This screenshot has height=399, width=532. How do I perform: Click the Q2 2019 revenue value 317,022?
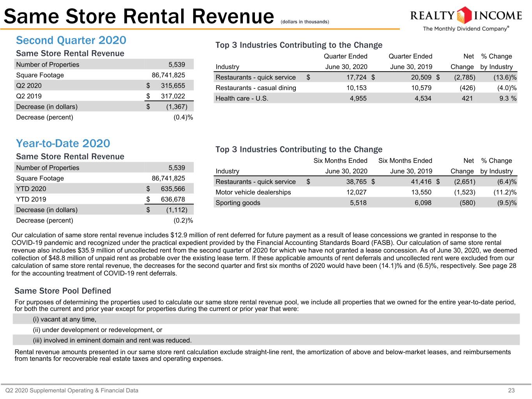click(x=173, y=96)
